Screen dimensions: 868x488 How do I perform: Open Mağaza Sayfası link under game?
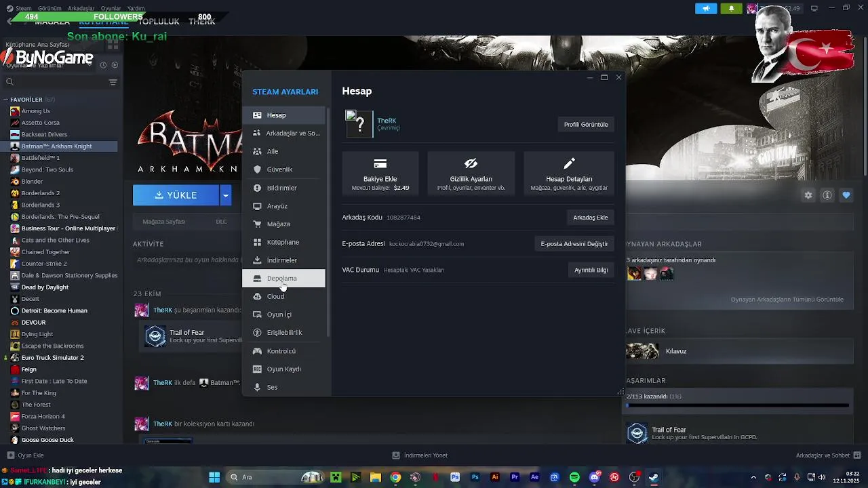coord(164,222)
